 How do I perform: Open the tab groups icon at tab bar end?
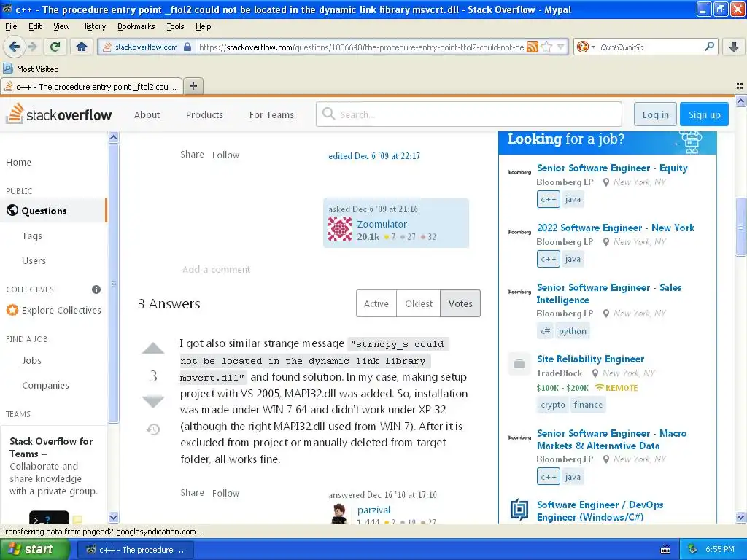coord(740,86)
